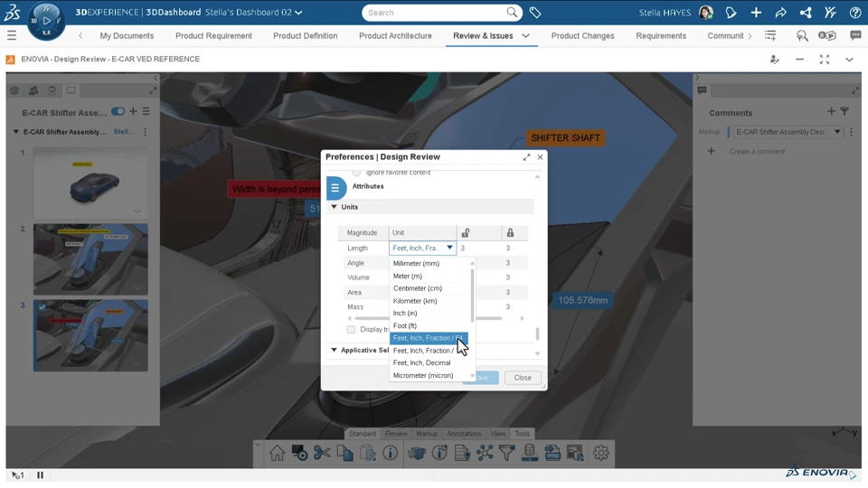The image size is (868, 488).
Task: Click the Paste icon in the action bar
Action: 368,453
